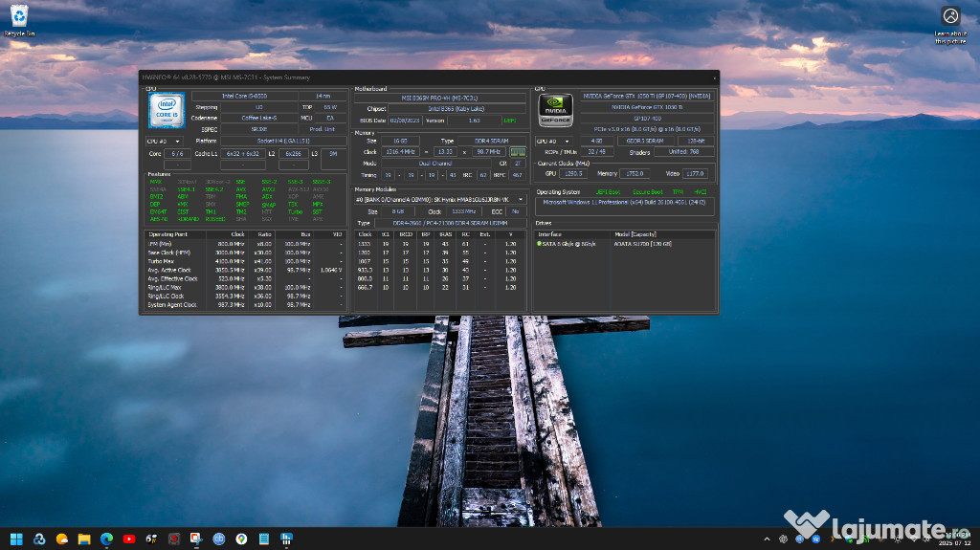Select the Avg. Active Clock row
Viewport: 980px width, 550px height.
point(245,270)
